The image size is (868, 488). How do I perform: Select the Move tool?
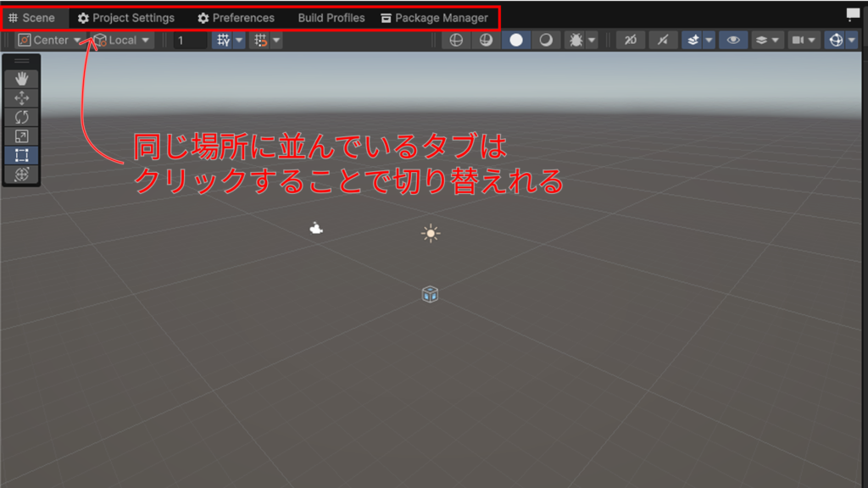[22, 98]
